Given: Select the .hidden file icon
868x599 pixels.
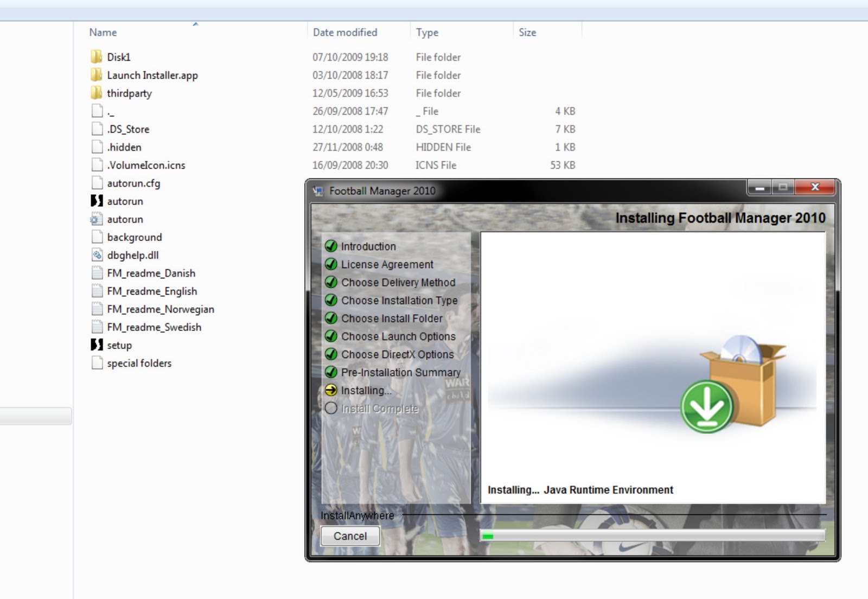Looking at the screenshot, I should pyautogui.click(x=97, y=147).
